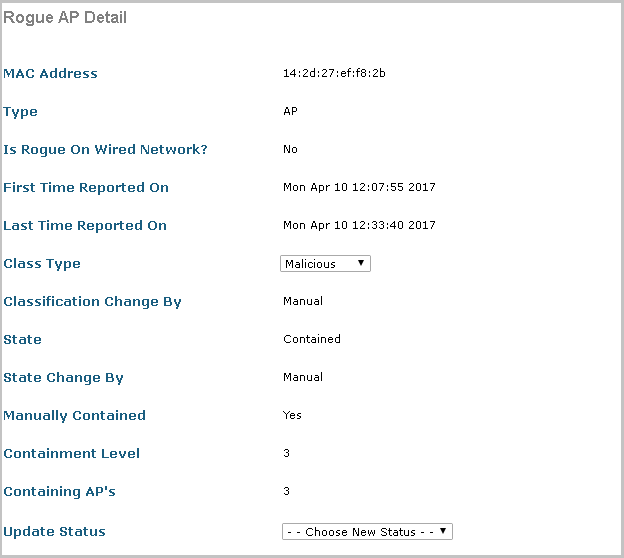Click the Classification Change By label
Screen dimensions: 624x558
point(92,302)
